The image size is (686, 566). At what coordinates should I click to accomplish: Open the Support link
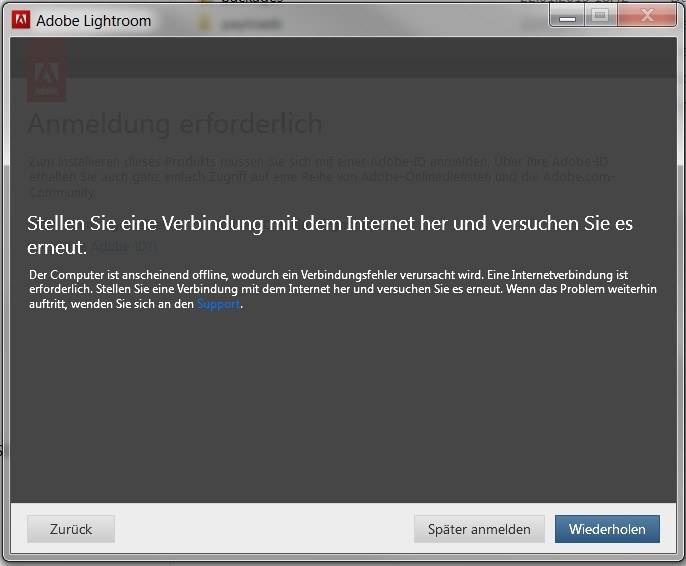click(x=218, y=305)
